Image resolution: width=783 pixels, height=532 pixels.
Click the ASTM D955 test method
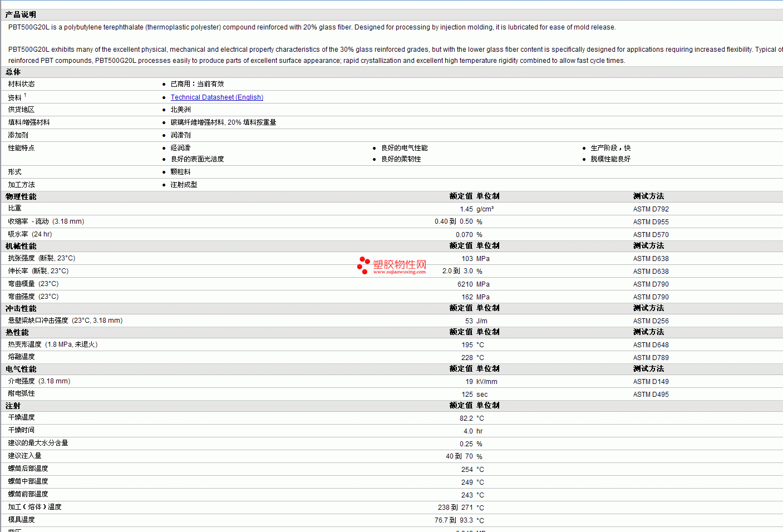[651, 222]
